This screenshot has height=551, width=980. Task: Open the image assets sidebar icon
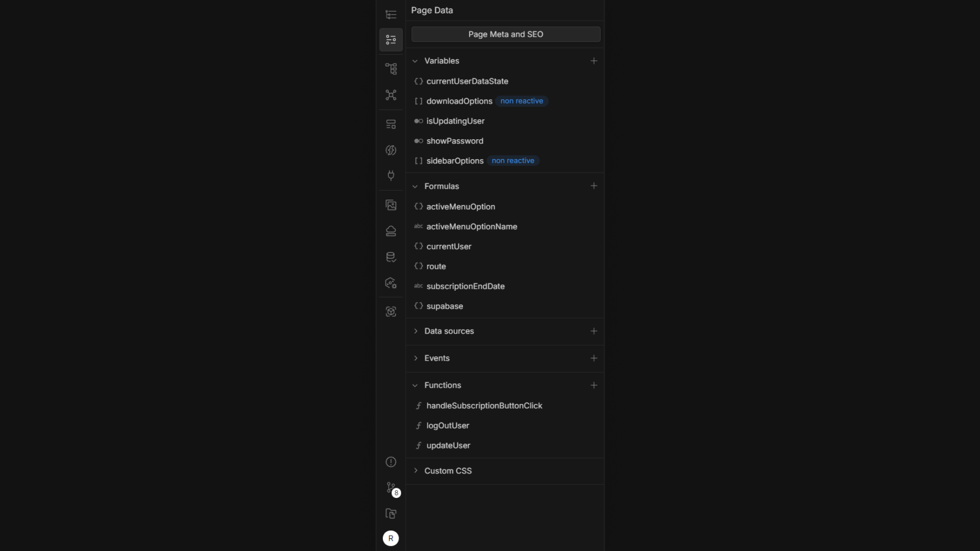point(390,205)
